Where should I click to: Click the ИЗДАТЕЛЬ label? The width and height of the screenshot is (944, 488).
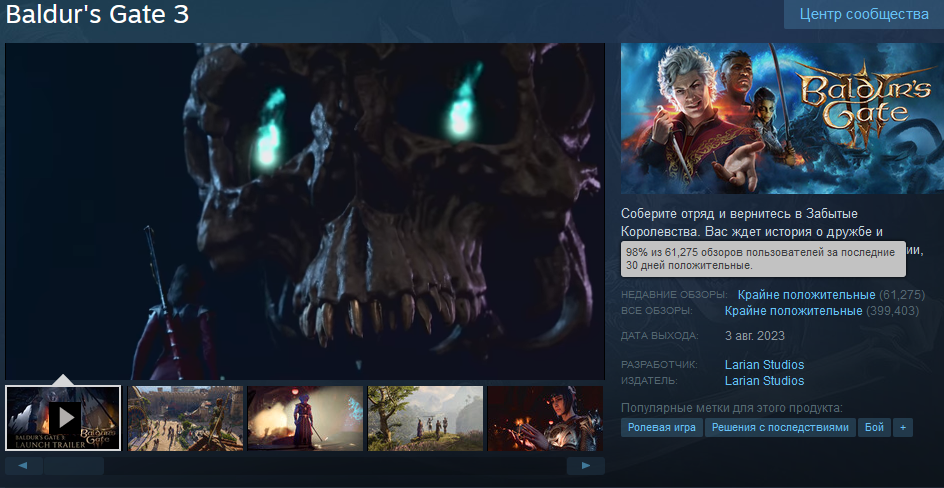click(649, 381)
